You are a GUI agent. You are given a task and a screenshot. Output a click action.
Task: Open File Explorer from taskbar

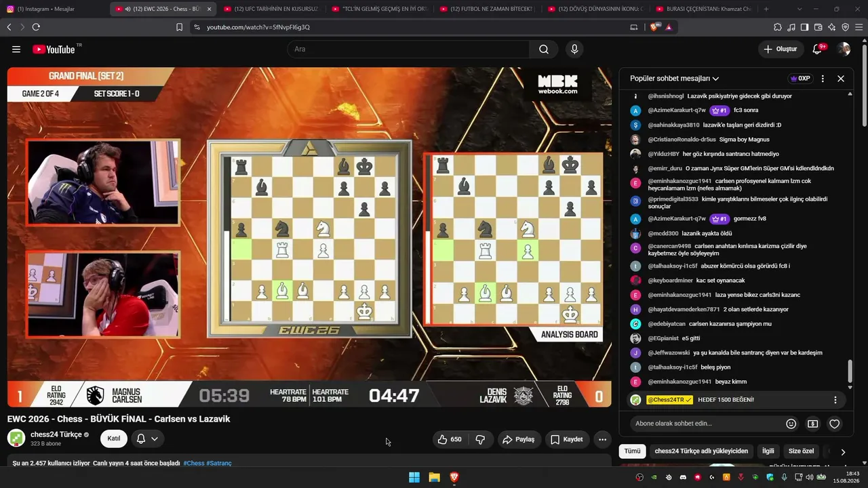[x=434, y=477]
